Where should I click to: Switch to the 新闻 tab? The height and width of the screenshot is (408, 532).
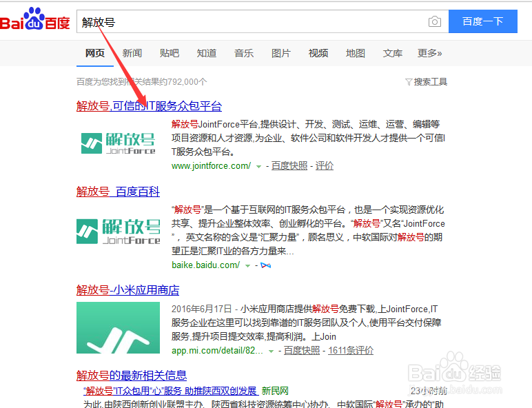tap(132, 53)
